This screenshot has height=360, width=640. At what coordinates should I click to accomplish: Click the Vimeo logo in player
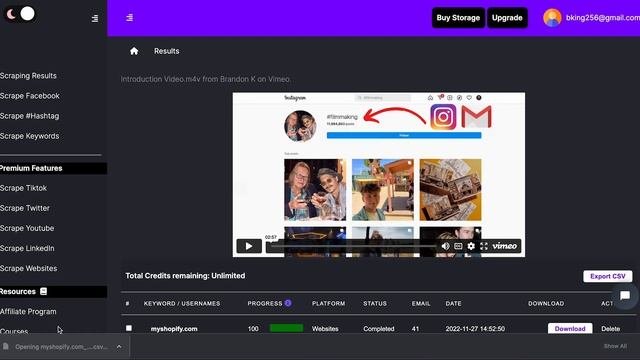(x=504, y=246)
